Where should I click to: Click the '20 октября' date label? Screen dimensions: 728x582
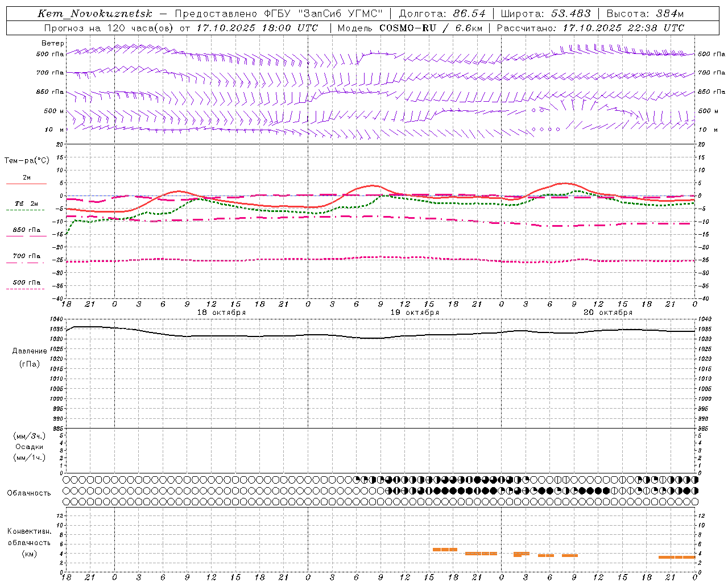608,313
